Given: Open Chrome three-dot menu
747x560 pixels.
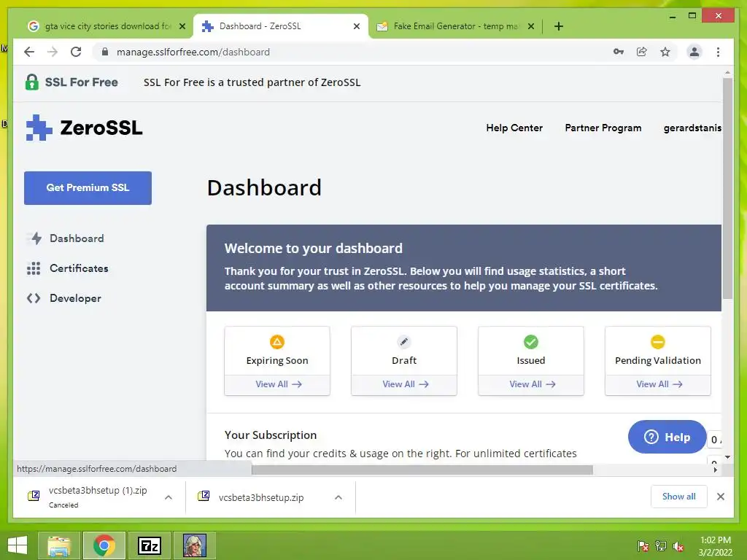Looking at the screenshot, I should click(718, 52).
